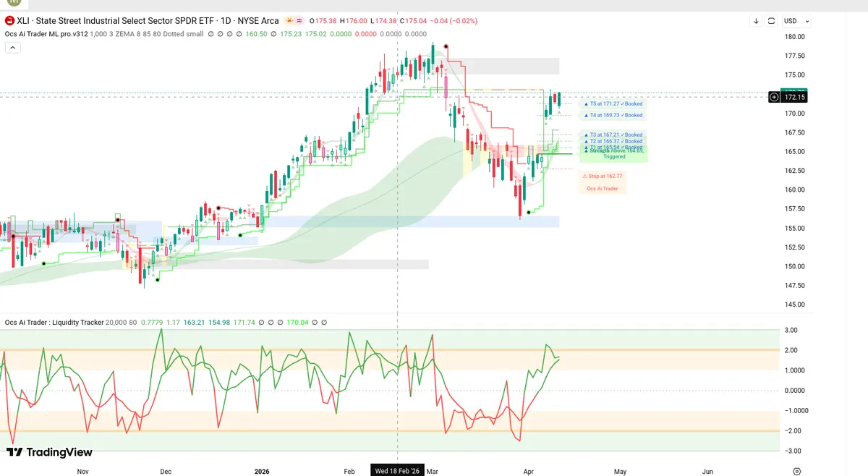This screenshot has height=476, width=868.
Task: Click the XLI State Street ETF symbol title
Action: (148, 21)
